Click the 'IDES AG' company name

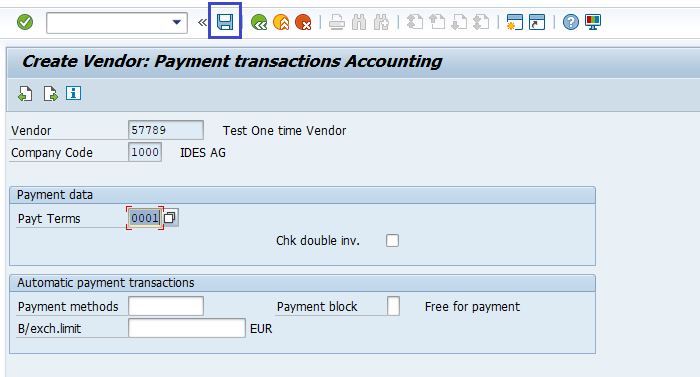tap(203, 153)
